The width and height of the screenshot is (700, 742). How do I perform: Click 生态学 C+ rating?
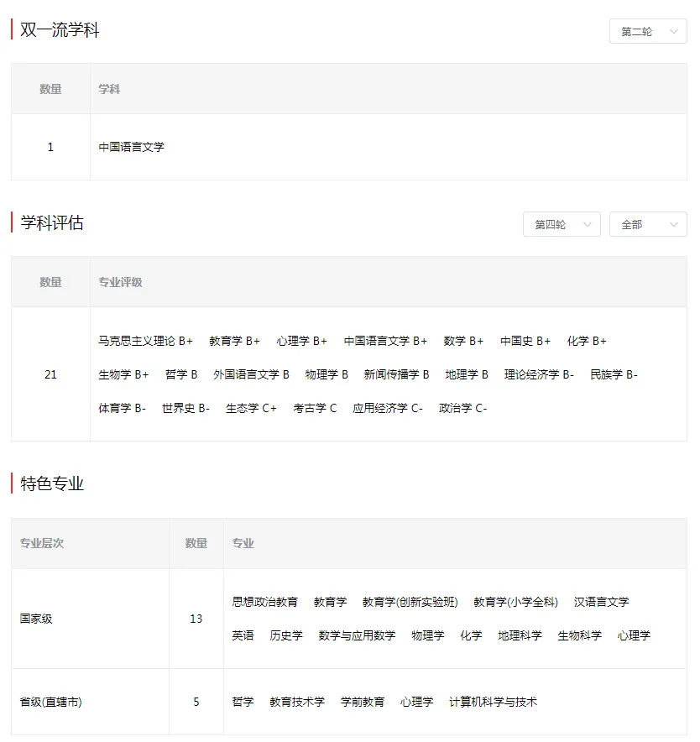point(251,409)
